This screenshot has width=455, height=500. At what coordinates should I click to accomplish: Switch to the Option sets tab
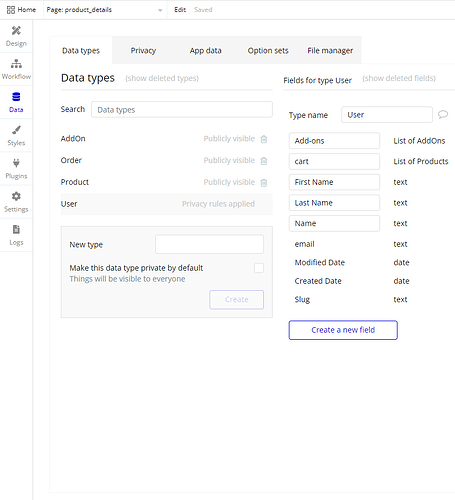point(268,50)
